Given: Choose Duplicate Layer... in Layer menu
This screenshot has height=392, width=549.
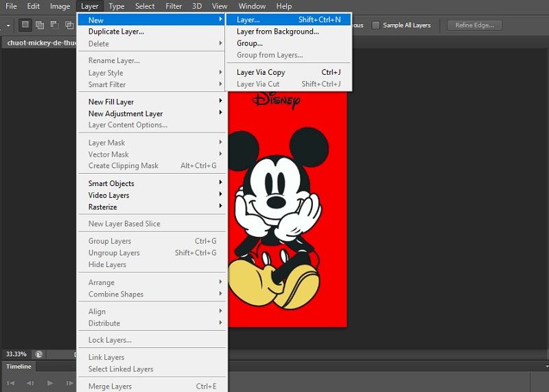Looking at the screenshot, I should tap(151, 32).
